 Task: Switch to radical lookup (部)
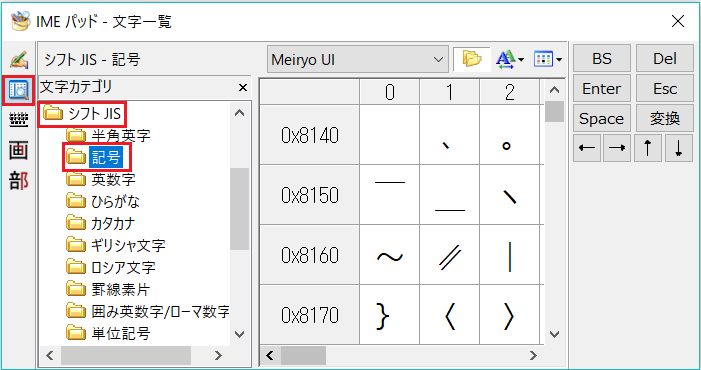pos(19,181)
